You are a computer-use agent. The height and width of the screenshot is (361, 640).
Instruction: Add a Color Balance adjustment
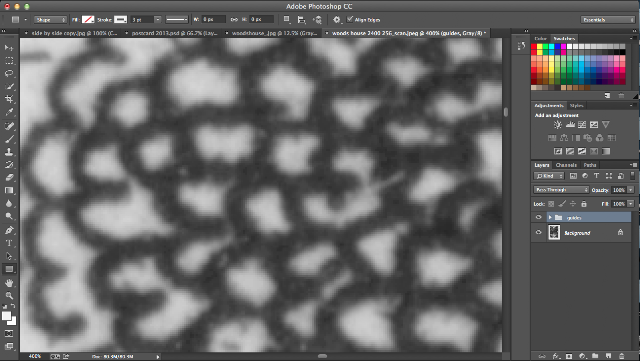pos(564,138)
